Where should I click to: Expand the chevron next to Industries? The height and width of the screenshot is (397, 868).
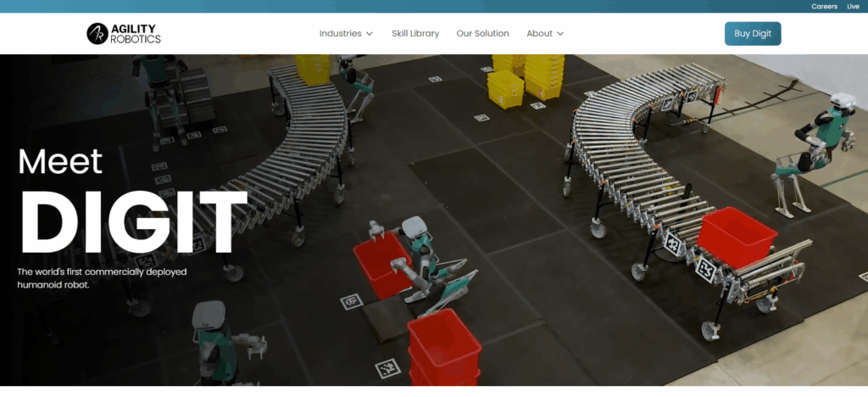(x=370, y=34)
